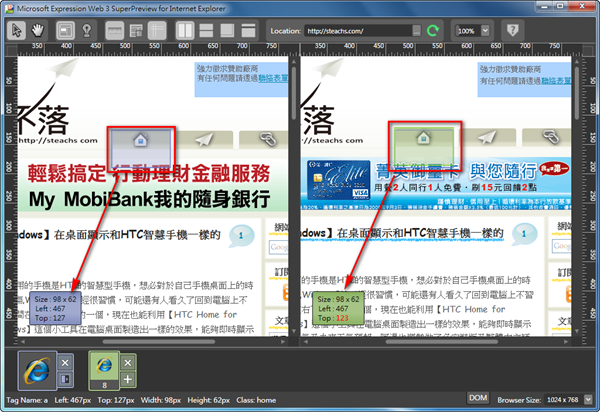The width and height of the screenshot is (600, 412).
Task: Click comment bubble 1 in right pane
Action: click(x=524, y=234)
